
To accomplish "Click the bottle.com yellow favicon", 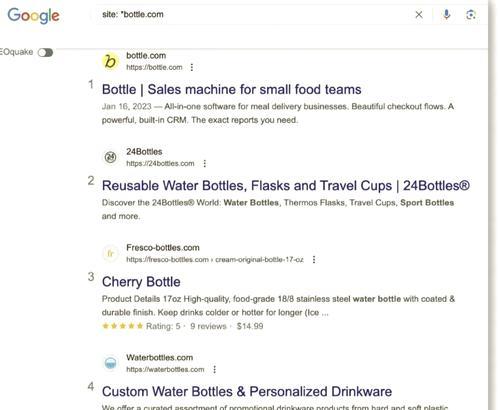I will (x=110, y=61).
